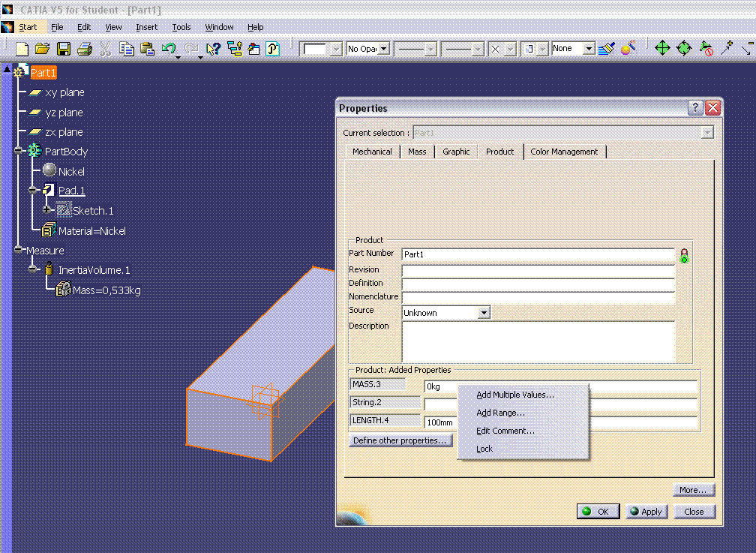
Task: Select the zx plane tree item
Action: pyautogui.click(x=64, y=132)
